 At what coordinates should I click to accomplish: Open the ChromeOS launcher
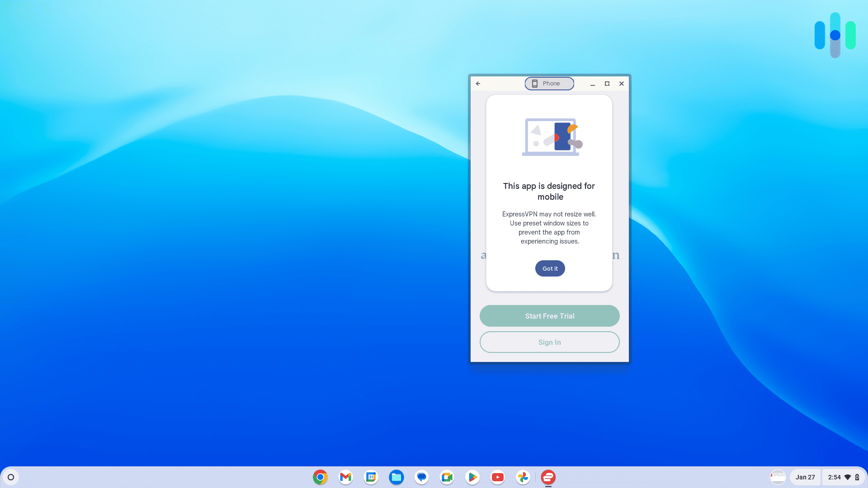(x=11, y=477)
